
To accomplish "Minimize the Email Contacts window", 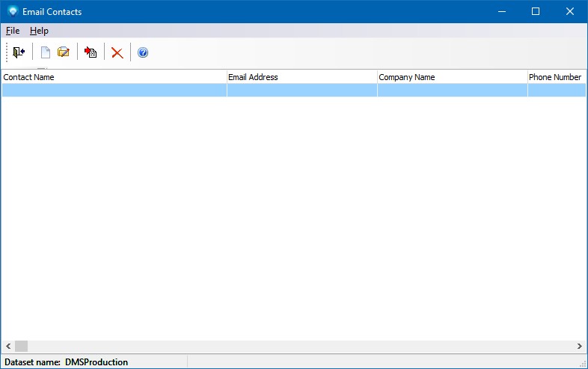I will click(x=500, y=11).
